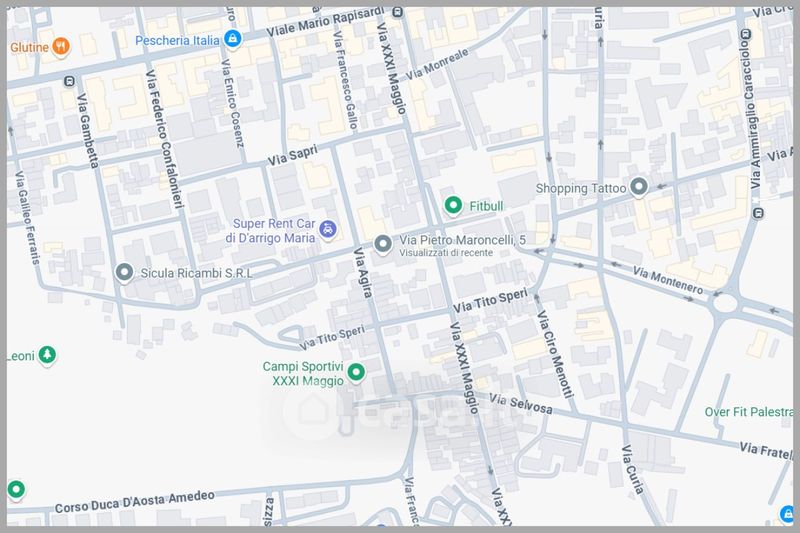
Task: Select the Via Montenero street label
Action: 667,279
